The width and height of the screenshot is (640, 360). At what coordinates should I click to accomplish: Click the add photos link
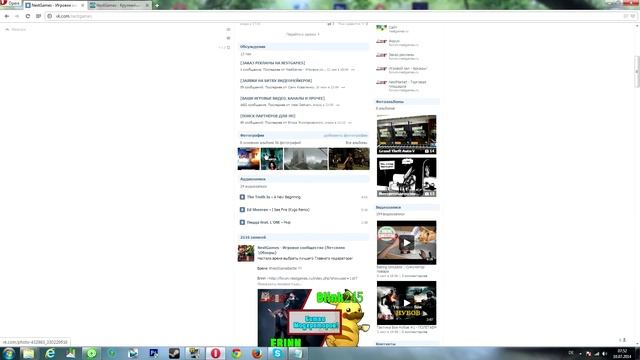tap(345, 135)
